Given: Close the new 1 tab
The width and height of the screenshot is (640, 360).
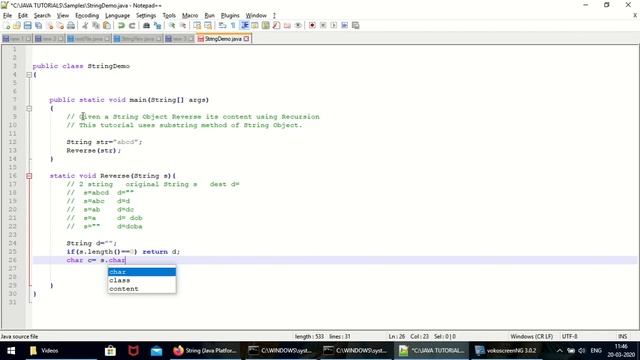Looking at the screenshot, I should click(28, 39).
